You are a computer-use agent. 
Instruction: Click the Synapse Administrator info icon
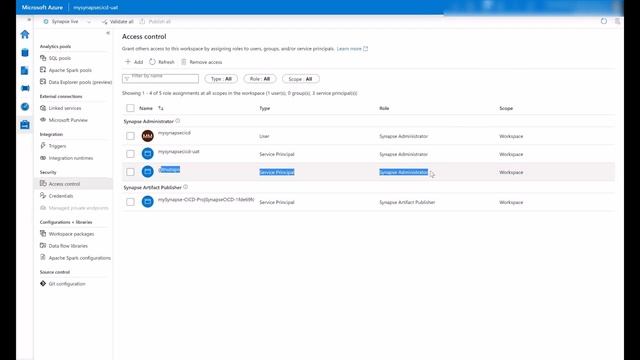coord(178,121)
